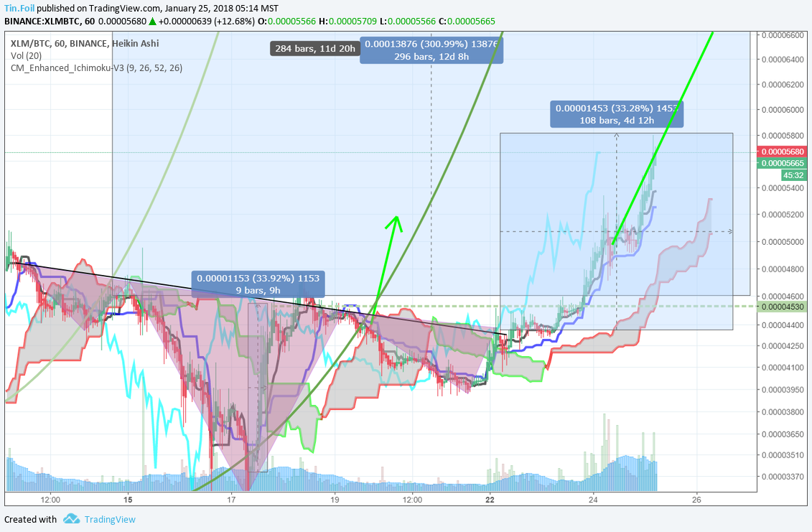Click the 0.00004800 price axis label
Screen dimensions: 812x532
[x=783, y=269]
